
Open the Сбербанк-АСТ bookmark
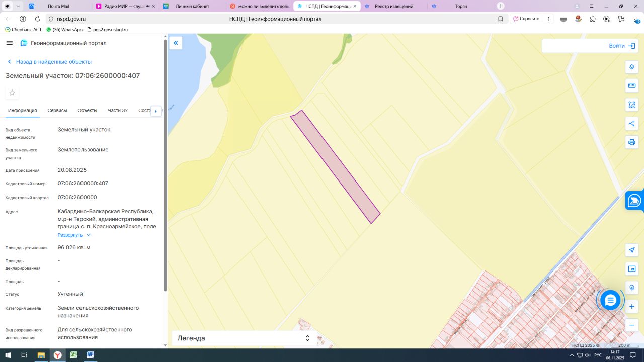coord(23,30)
